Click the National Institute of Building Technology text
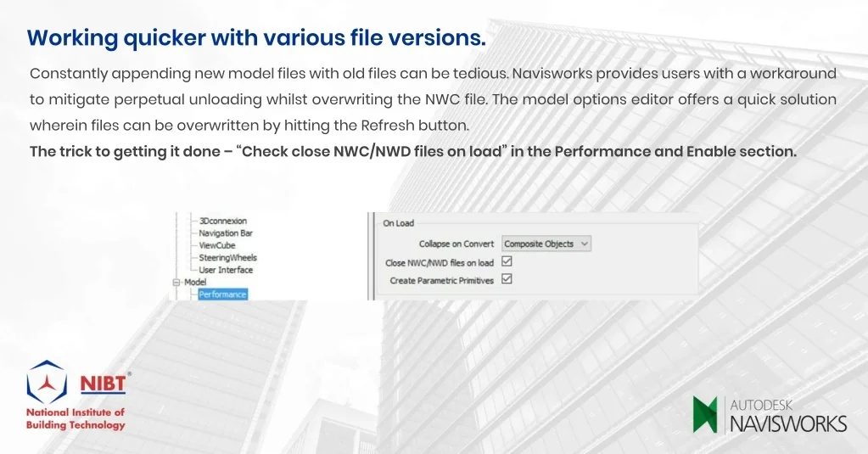Viewport: 868px width, 454px height. [x=76, y=418]
